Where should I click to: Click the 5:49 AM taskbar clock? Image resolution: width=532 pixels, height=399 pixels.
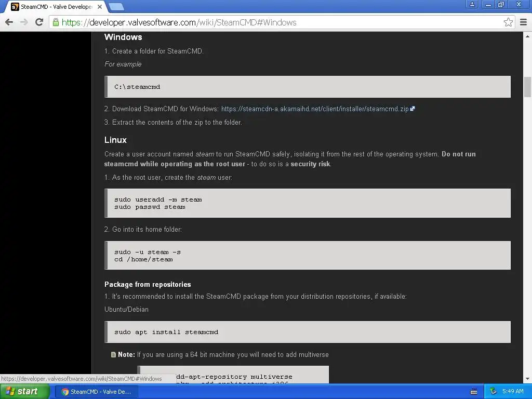click(513, 392)
